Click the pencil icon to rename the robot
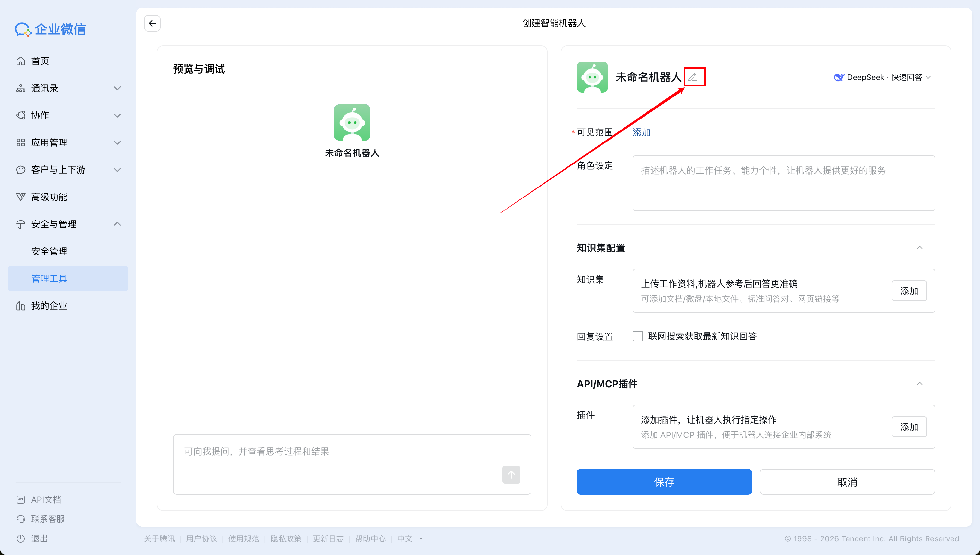980x555 pixels. pyautogui.click(x=694, y=77)
